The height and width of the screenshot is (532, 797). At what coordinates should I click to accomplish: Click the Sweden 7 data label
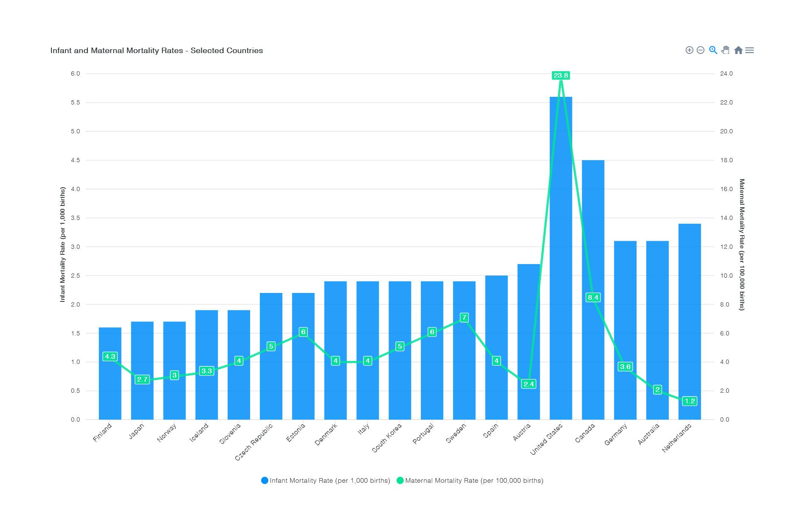(464, 318)
